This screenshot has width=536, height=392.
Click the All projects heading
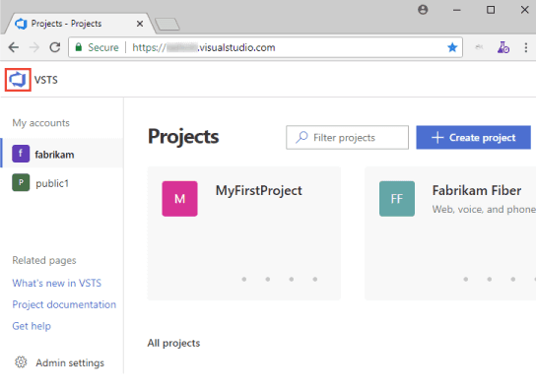173,343
